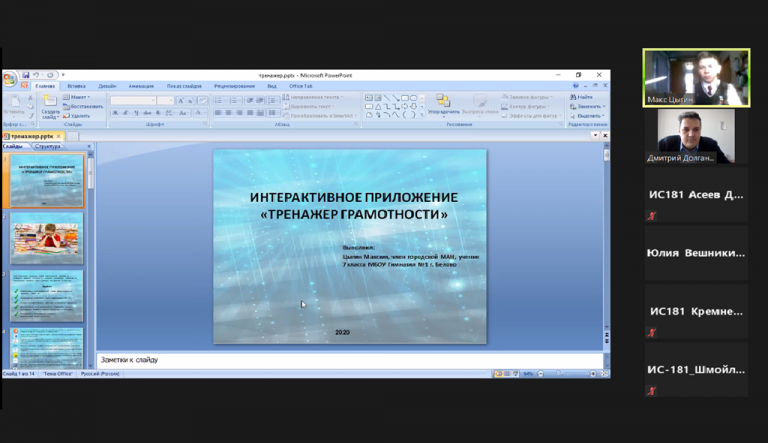Click the Найти find button
The image size is (768, 443).
tap(581, 97)
